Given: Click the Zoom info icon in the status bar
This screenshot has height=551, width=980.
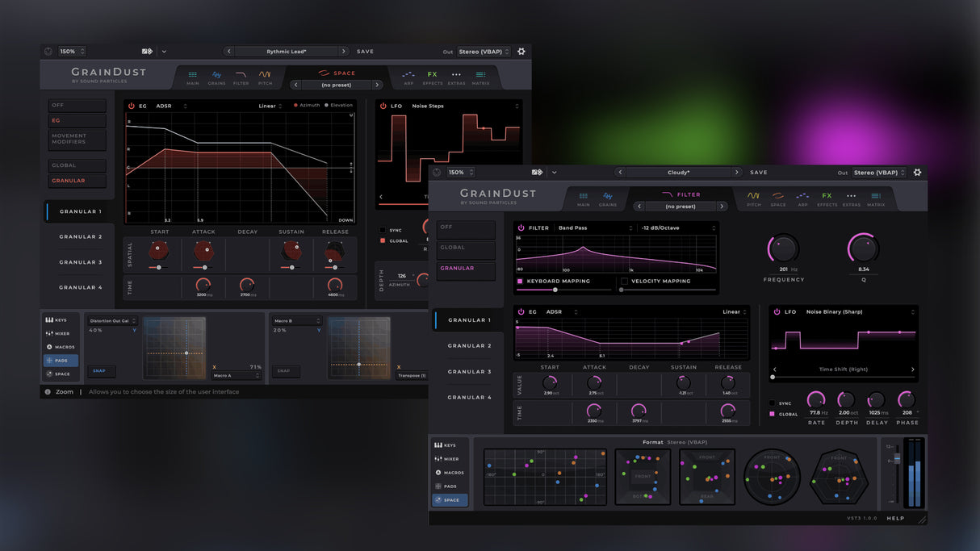Looking at the screenshot, I should (48, 392).
